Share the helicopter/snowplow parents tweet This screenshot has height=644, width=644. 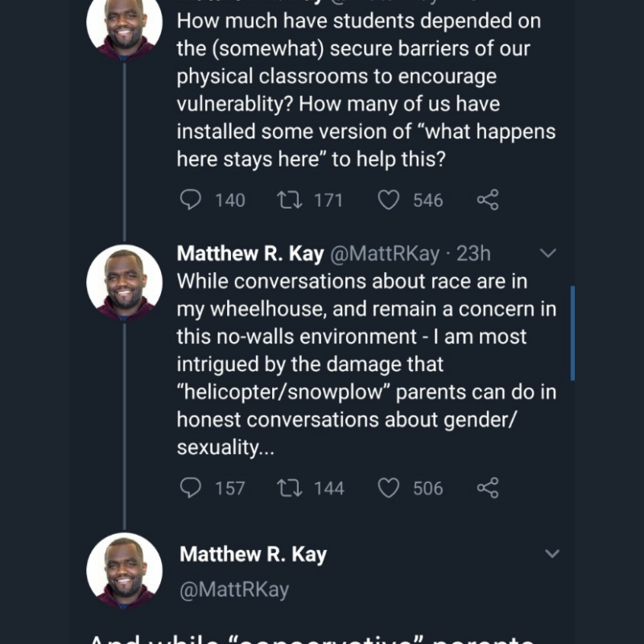(x=488, y=487)
